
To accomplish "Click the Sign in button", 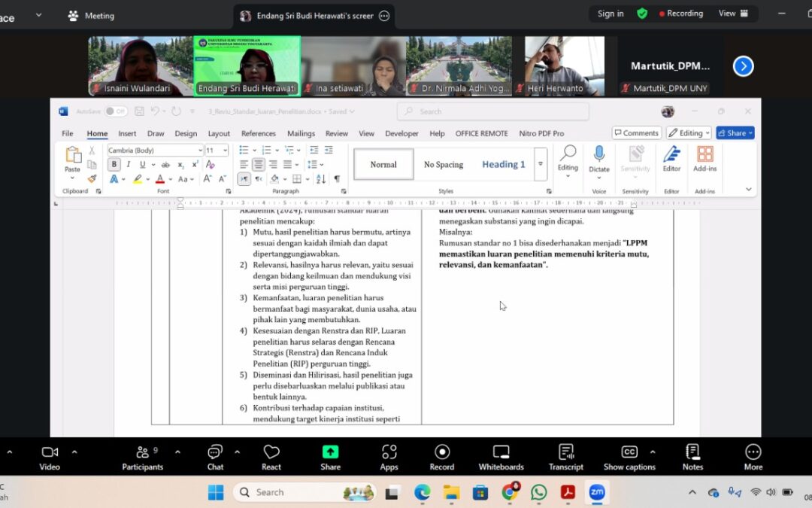I will pyautogui.click(x=611, y=14).
